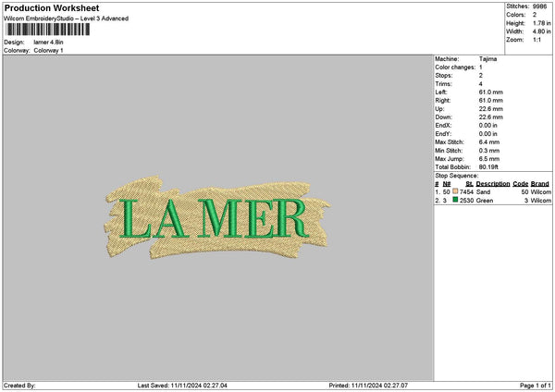Screen dimensions: 555x392
Task: Click the Green color swatch
Action: click(x=455, y=200)
